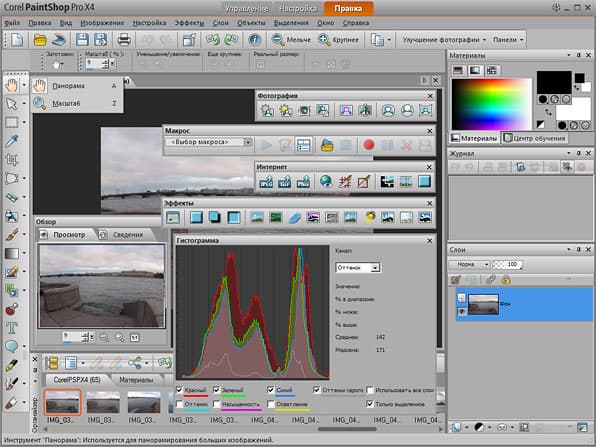Switch to the Настройка workspace tab

[298, 8]
